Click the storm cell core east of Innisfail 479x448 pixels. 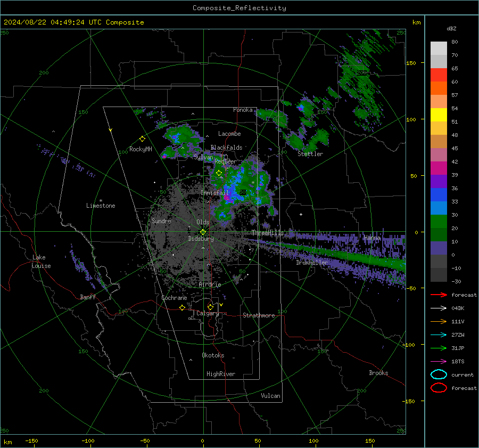tap(227, 198)
